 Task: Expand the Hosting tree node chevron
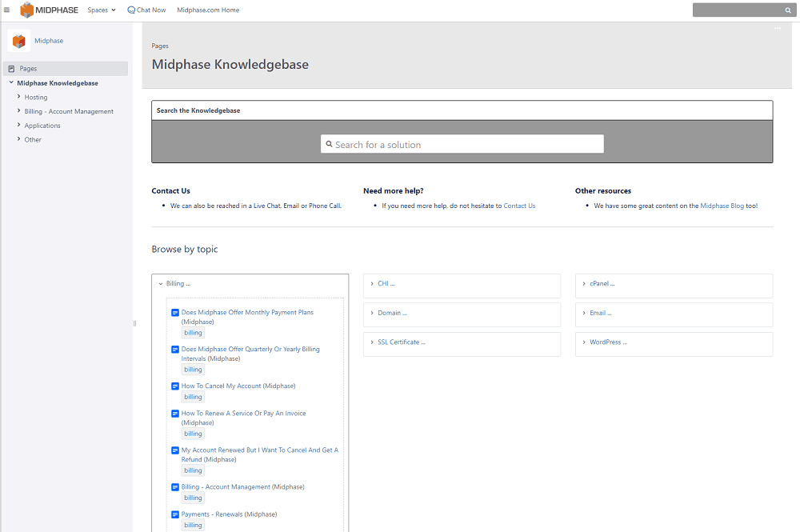(19, 97)
